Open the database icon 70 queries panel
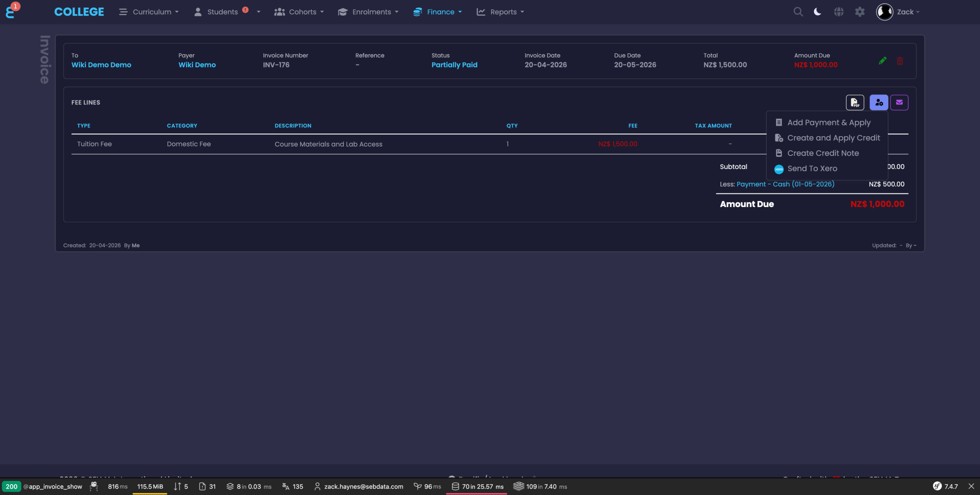 pos(477,487)
